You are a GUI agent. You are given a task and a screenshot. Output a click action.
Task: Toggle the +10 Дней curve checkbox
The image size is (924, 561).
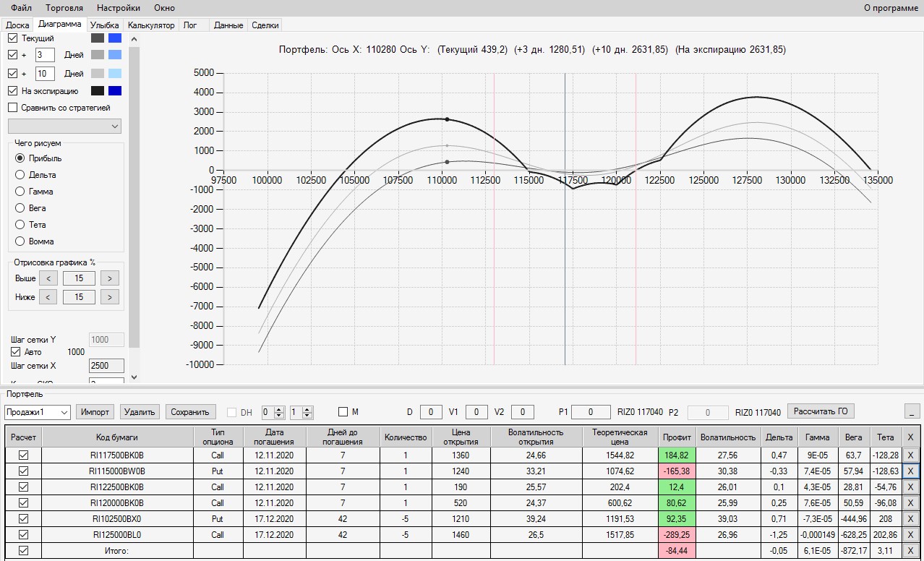click(x=12, y=74)
